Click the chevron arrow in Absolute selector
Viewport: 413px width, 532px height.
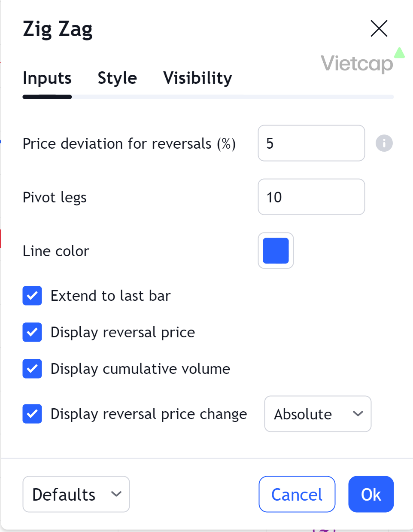point(358,414)
